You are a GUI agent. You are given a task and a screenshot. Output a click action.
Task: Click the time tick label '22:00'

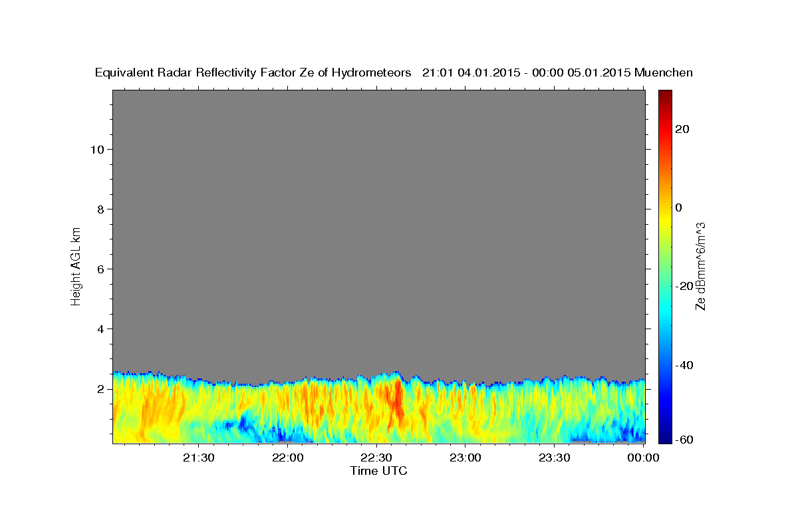pyautogui.click(x=287, y=458)
